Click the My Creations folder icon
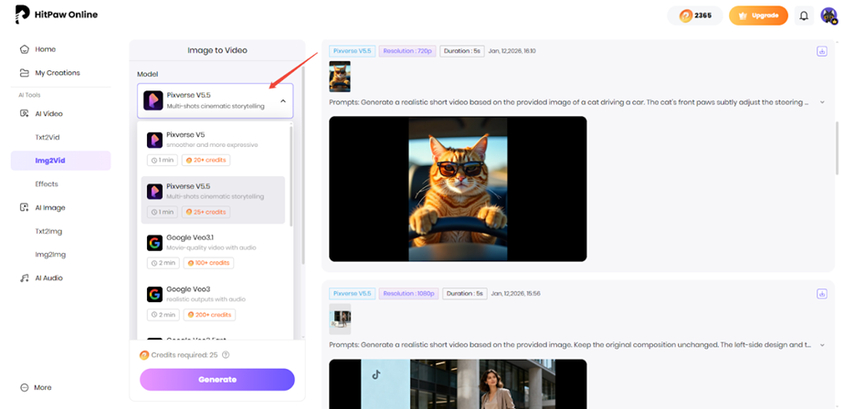 24,73
